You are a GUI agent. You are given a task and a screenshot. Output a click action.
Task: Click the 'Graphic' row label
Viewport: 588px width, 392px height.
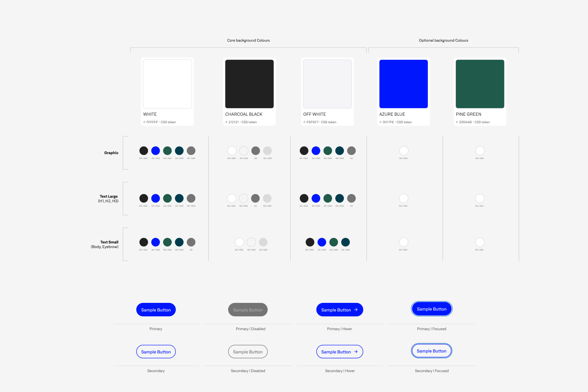coord(111,153)
